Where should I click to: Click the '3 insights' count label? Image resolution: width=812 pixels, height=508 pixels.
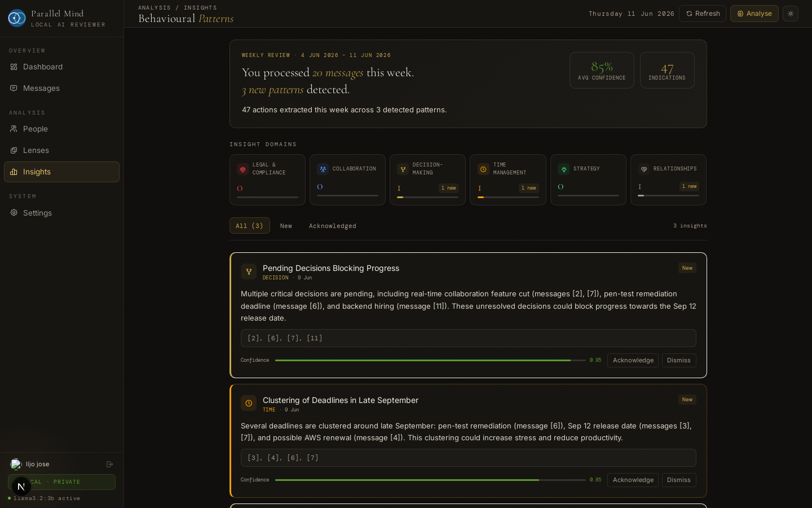tap(690, 226)
